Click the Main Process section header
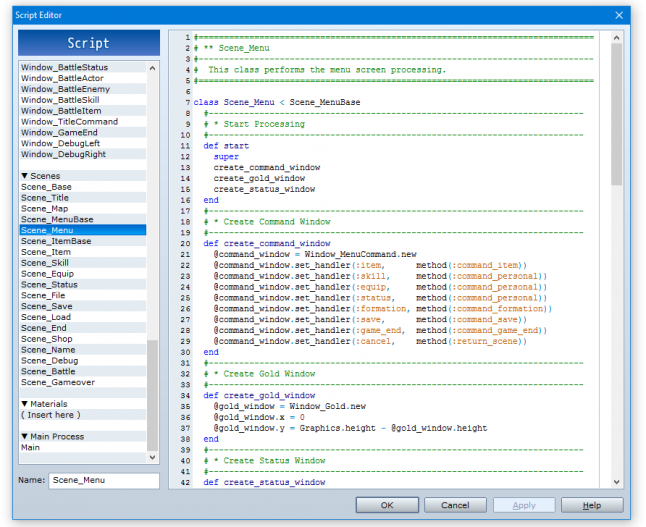The height and width of the screenshot is (527, 646). click(x=51, y=436)
